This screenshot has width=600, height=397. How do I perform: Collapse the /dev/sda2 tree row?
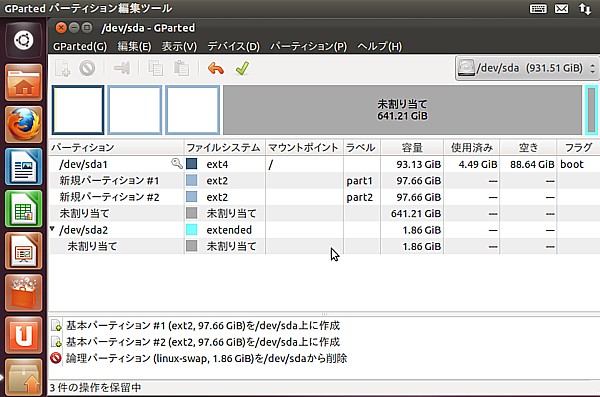click(52, 229)
